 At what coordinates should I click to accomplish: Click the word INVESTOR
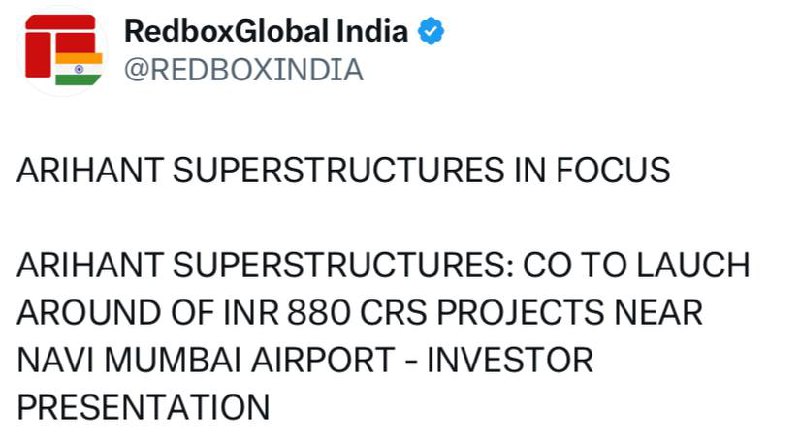coord(510,360)
